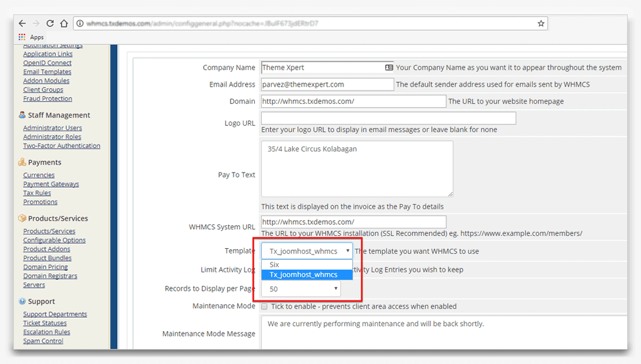Click the browser reload icon
The height and width of the screenshot is (364, 641).
pos(50,24)
